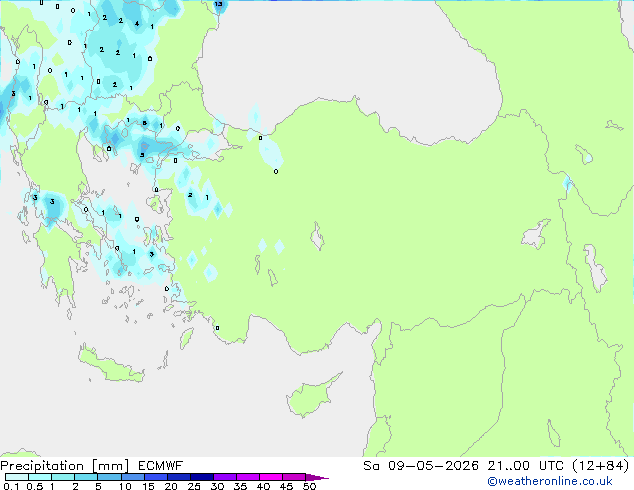Click the 15 to 20 mm legend swatch
The image size is (634, 490).
(156, 477)
